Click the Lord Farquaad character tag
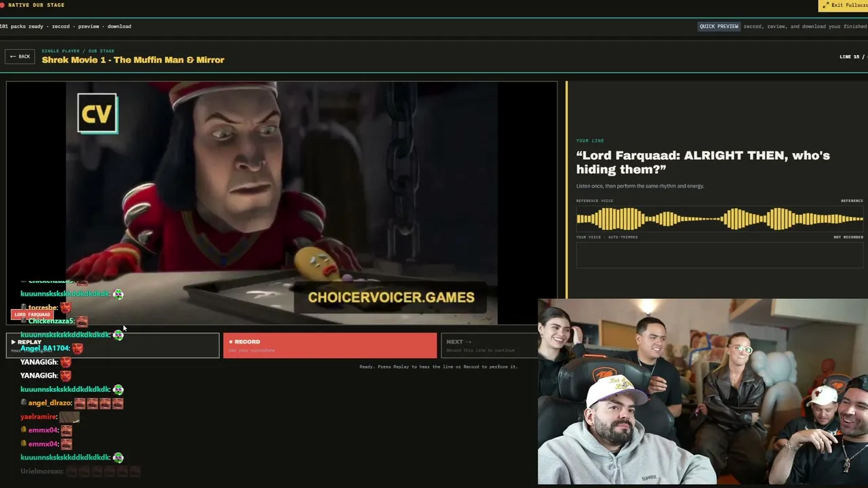The height and width of the screenshot is (488, 868). pos(32,314)
